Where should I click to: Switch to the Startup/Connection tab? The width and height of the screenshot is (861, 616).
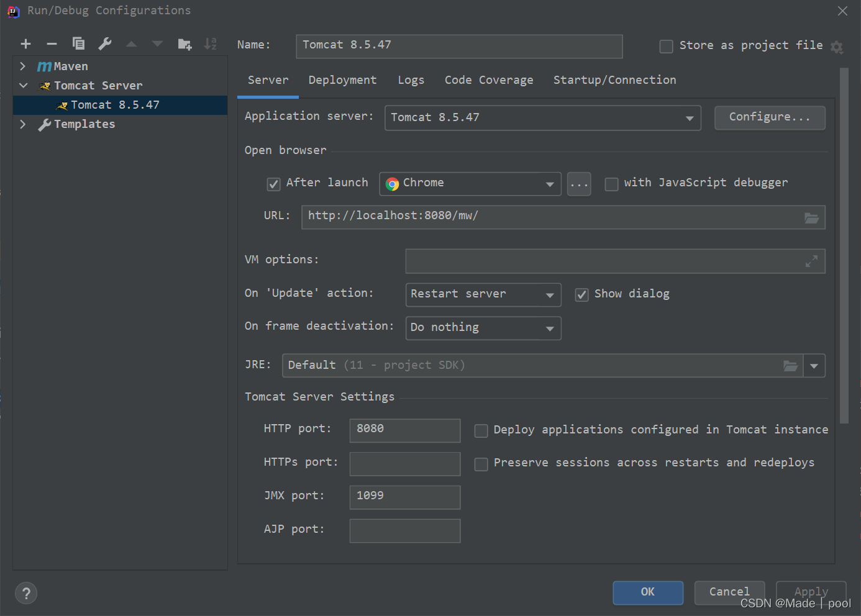tap(614, 80)
